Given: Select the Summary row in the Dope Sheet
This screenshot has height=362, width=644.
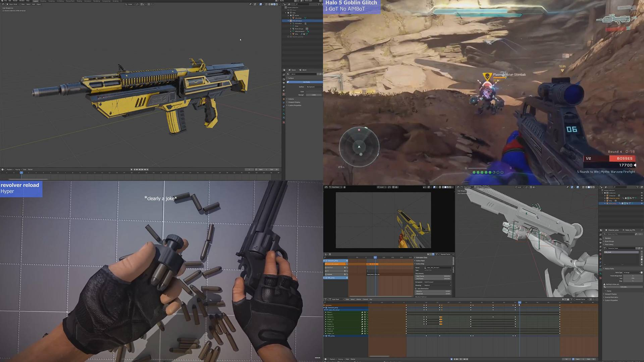Looking at the screenshot, I should point(345,305).
